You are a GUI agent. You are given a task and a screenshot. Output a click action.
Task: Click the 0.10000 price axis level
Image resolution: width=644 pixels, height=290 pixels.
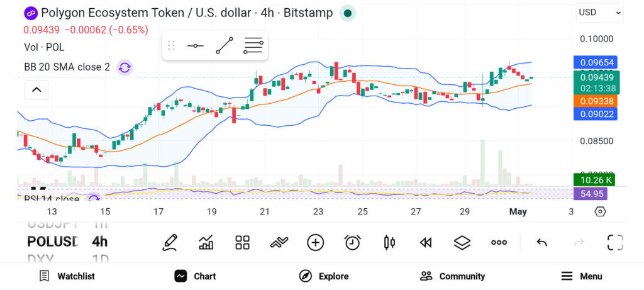pos(596,39)
